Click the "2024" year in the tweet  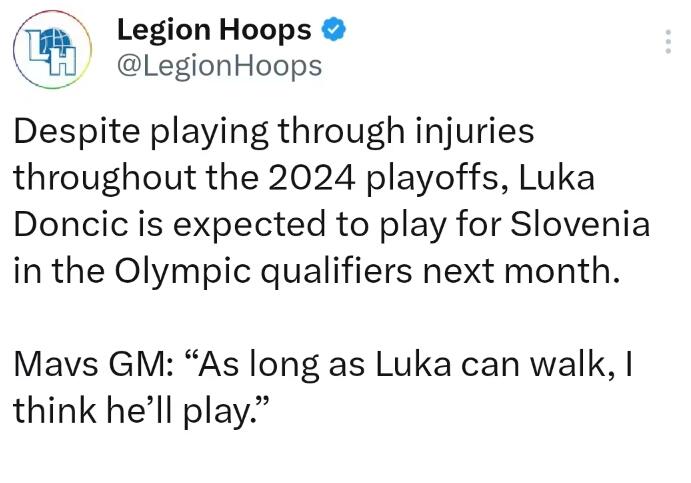[x=312, y=177]
